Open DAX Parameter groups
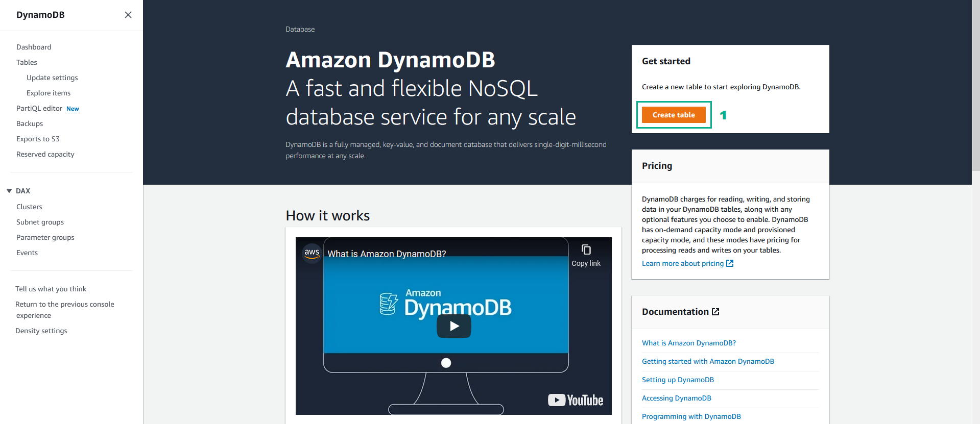 (45, 237)
